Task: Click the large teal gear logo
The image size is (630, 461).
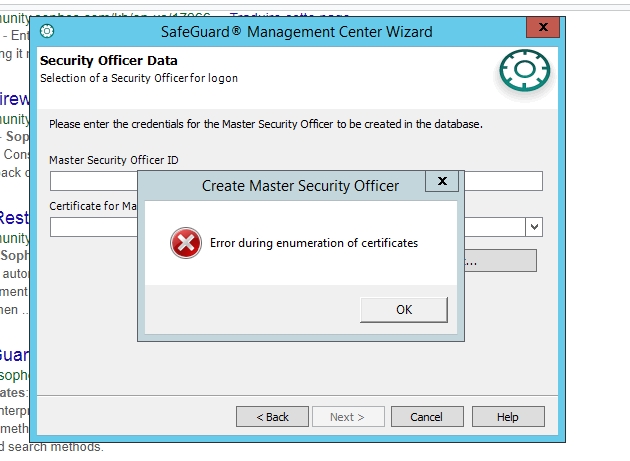Action: (525, 70)
